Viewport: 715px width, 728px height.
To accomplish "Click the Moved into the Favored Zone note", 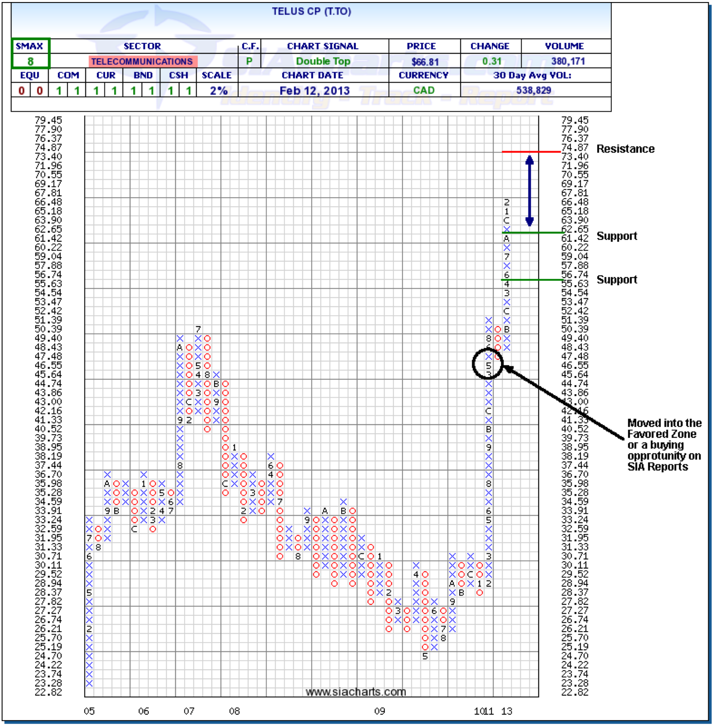I will [x=664, y=445].
